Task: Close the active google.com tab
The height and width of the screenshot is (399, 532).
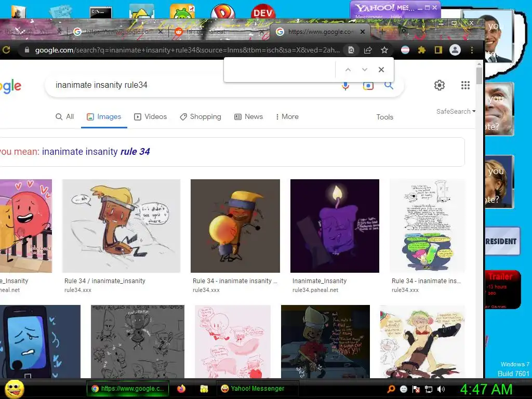Action: tap(362, 32)
